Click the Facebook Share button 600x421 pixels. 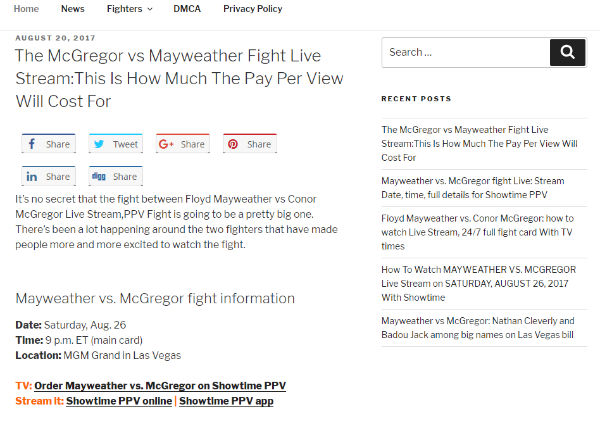click(49, 144)
